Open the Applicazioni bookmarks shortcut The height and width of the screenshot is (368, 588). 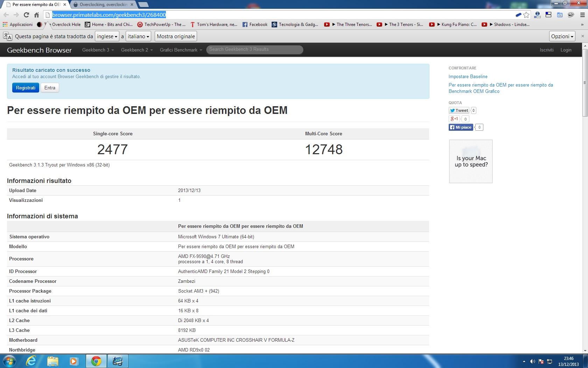pyautogui.click(x=17, y=25)
